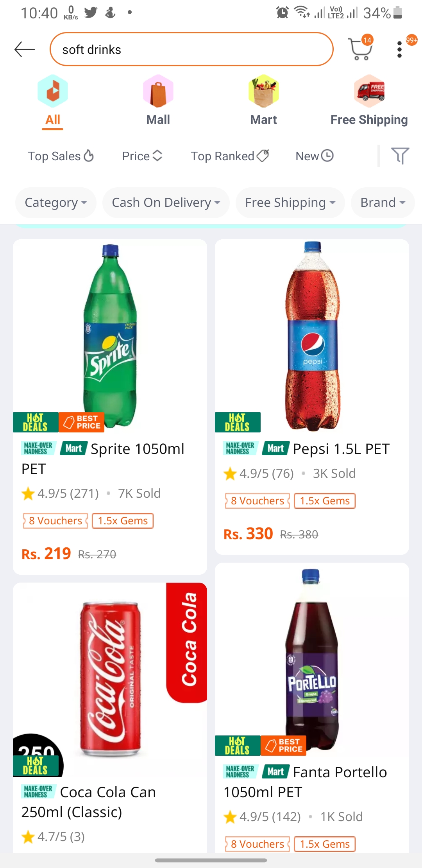
Task: Toggle Price sort order
Action: point(142,156)
